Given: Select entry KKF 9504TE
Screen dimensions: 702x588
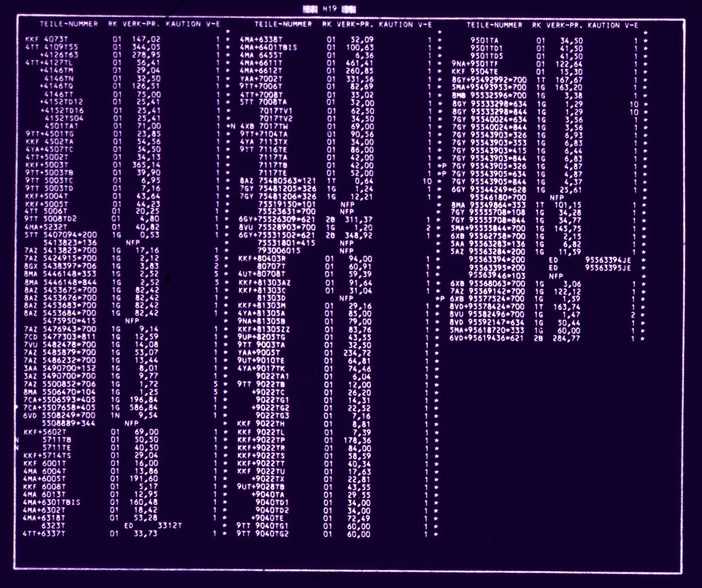Looking at the screenshot, I should click(475, 72).
